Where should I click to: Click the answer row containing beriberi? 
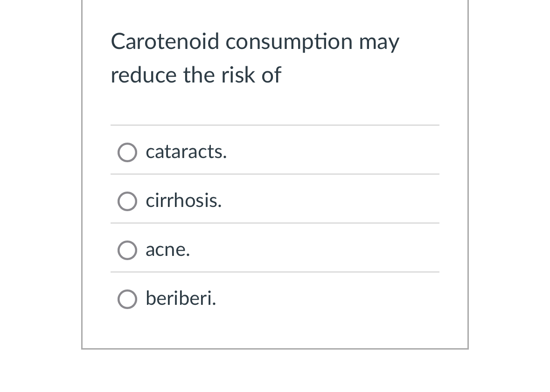pyautogui.click(x=275, y=299)
